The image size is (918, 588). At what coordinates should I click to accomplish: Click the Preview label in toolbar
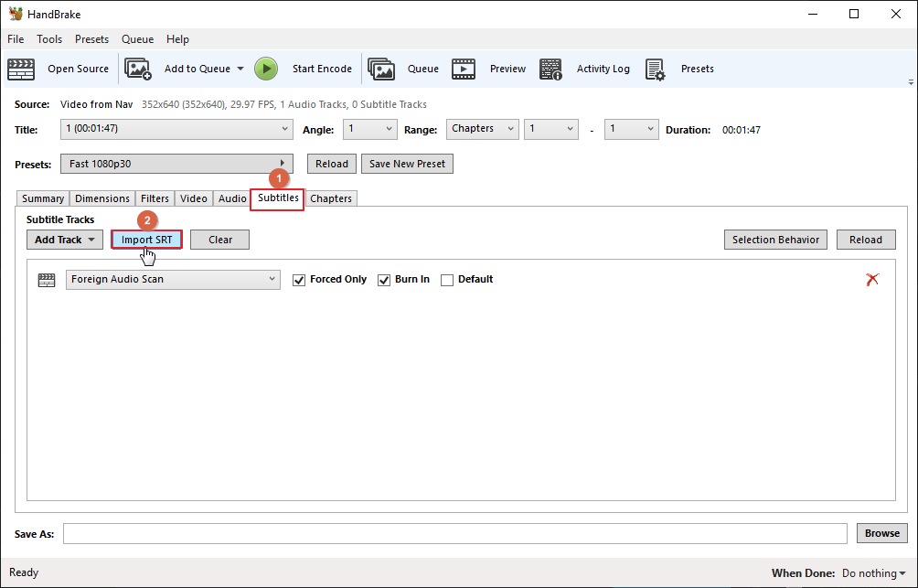[507, 69]
